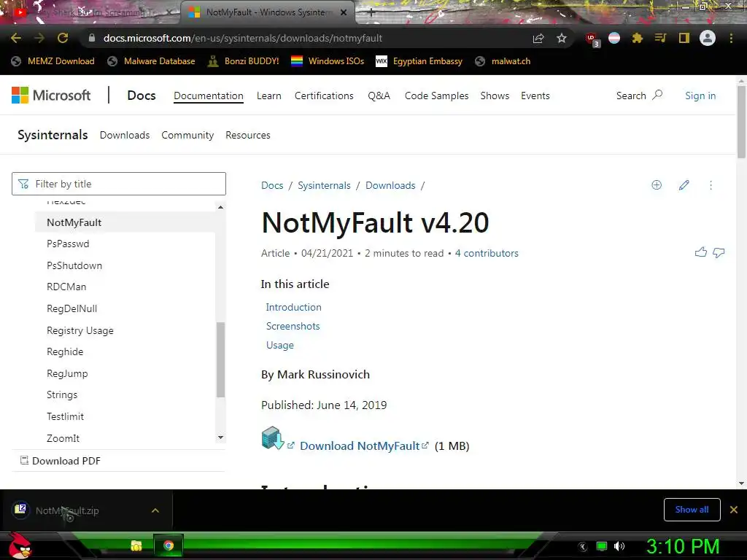747x560 pixels.
Task: Open the Chrome profile avatar
Action: click(708, 38)
